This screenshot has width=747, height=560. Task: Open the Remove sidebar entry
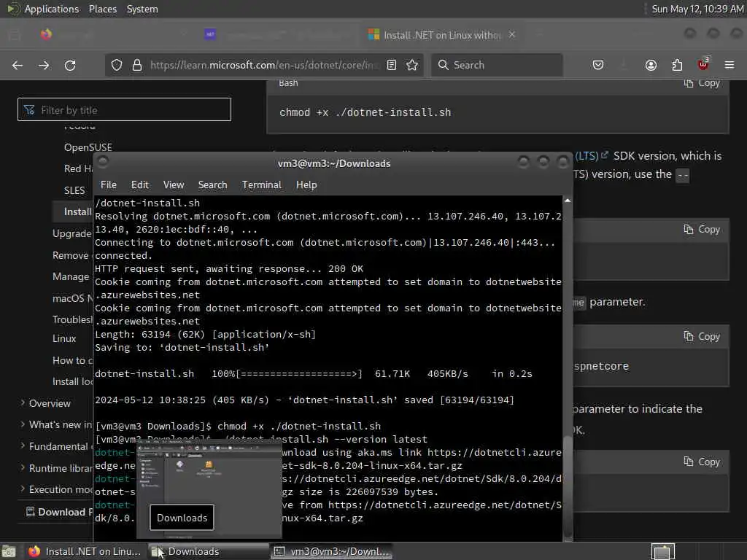[71, 255]
